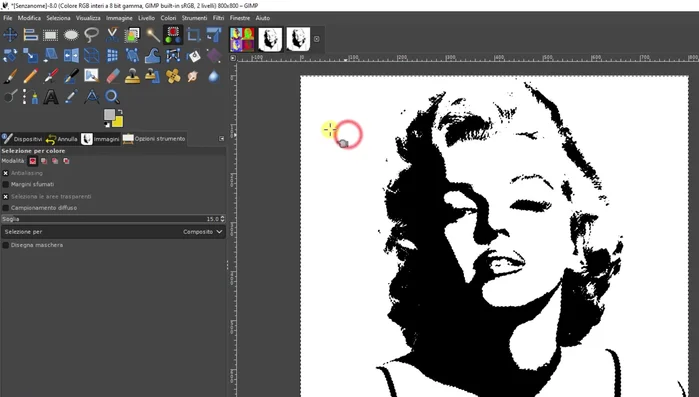The image size is (699, 397).
Task: Set selection mode to subtract from selection
Action: coord(55,161)
